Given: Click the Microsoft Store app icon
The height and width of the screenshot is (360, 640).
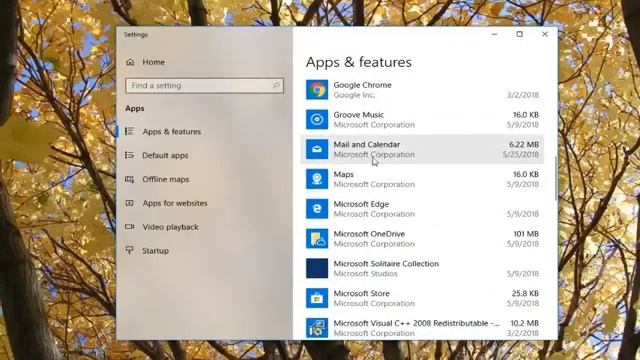Looking at the screenshot, I should [317, 298].
